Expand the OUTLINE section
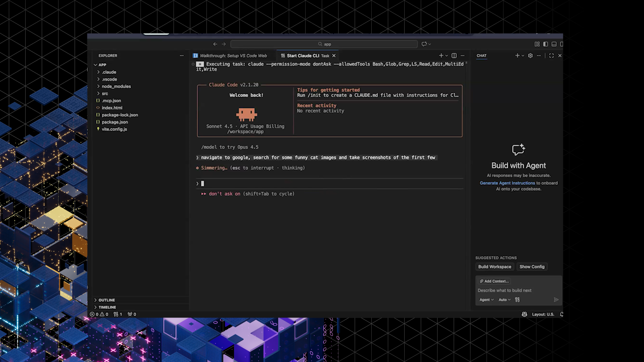644x362 pixels. pyautogui.click(x=106, y=300)
